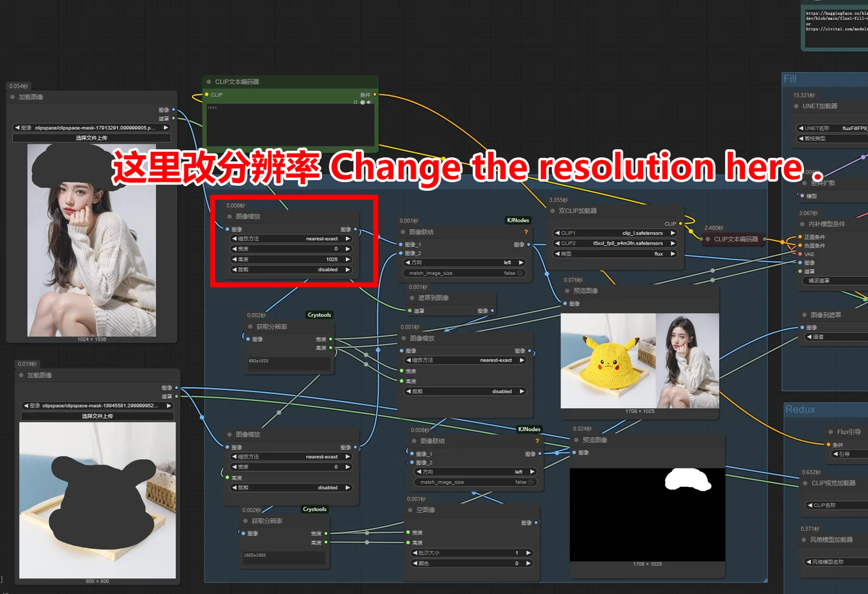Click the 通道 left arrow in 图像到遮罩
This screenshot has width=868, height=594.
click(809, 337)
